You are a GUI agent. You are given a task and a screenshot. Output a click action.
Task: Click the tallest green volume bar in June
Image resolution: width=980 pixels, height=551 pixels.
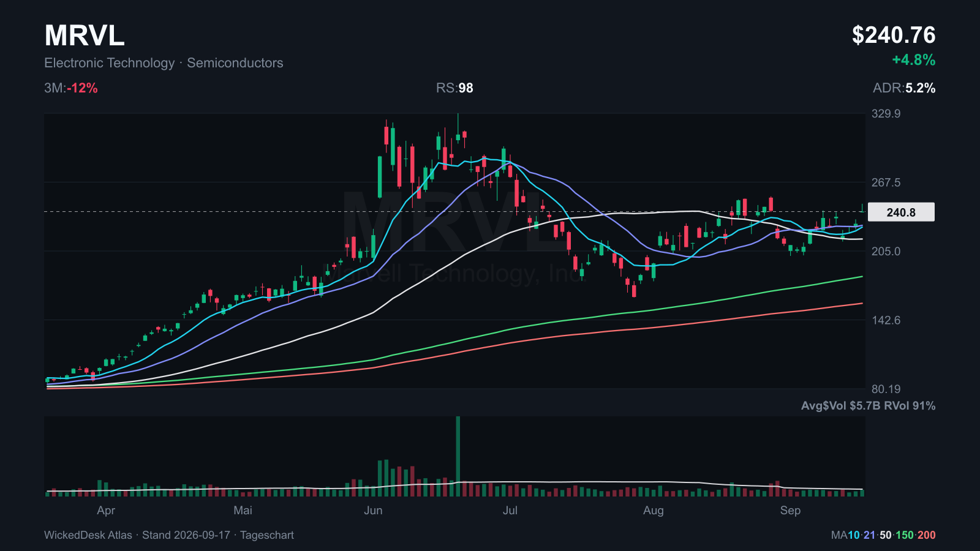(x=458, y=456)
